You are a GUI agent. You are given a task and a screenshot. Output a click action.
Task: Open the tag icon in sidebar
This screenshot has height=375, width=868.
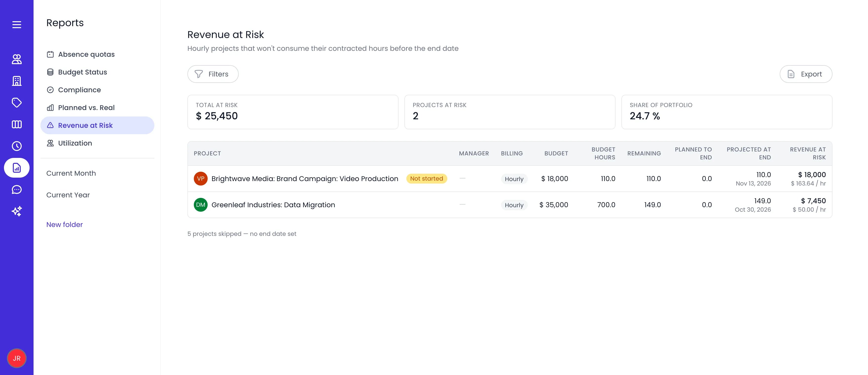pos(17,103)
